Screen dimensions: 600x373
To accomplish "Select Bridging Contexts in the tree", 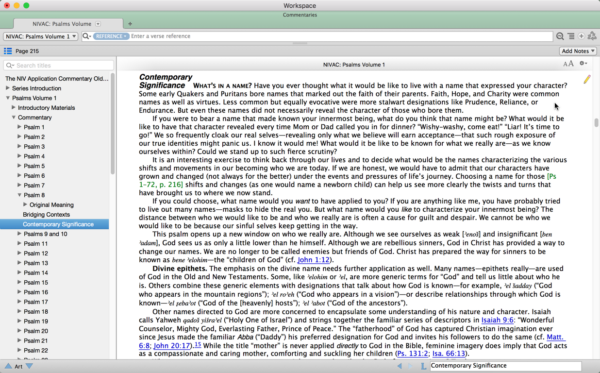I will [x=46, y=215].
